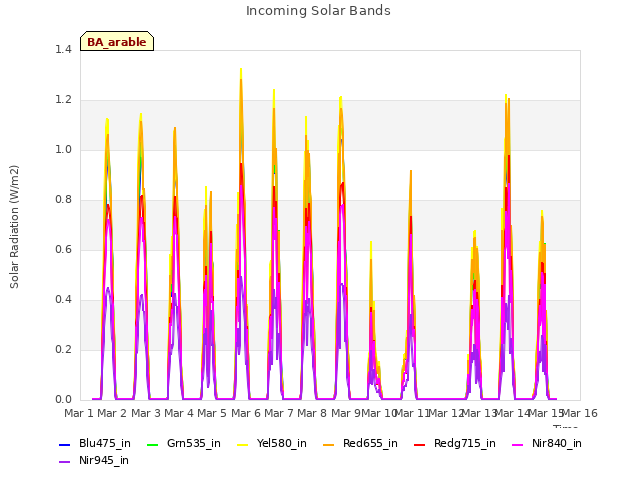This screenshot has width=640, height=480.
Task: Click the 1.2 y-axis tick label
Action: 63,100
